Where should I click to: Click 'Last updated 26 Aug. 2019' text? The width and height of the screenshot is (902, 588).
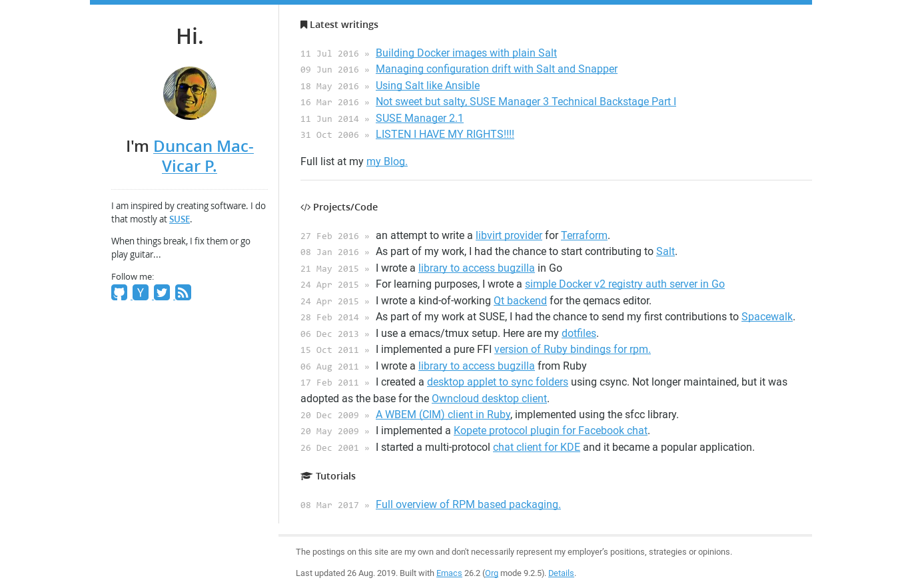346,573
